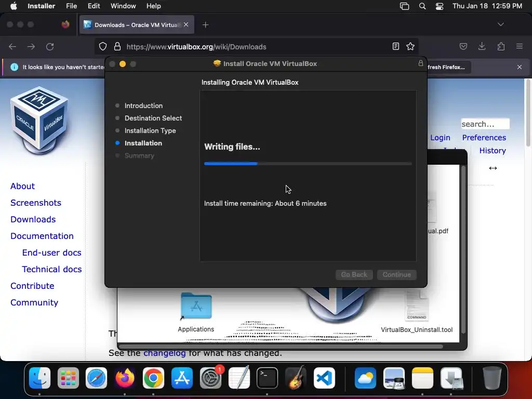Launch Terminal from the Dock
Screen dimensions: 532x399
tap(268, 378)
